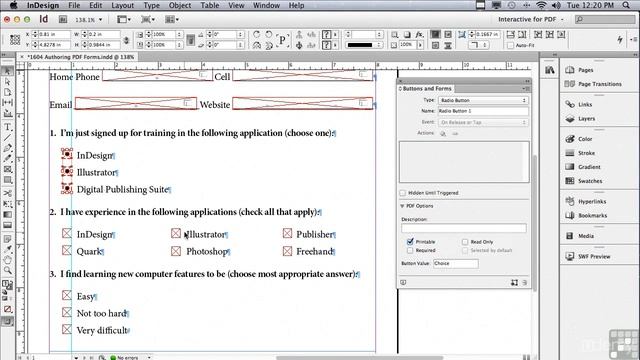
Task: Select the Scissors tool
Action: [7, 193]
